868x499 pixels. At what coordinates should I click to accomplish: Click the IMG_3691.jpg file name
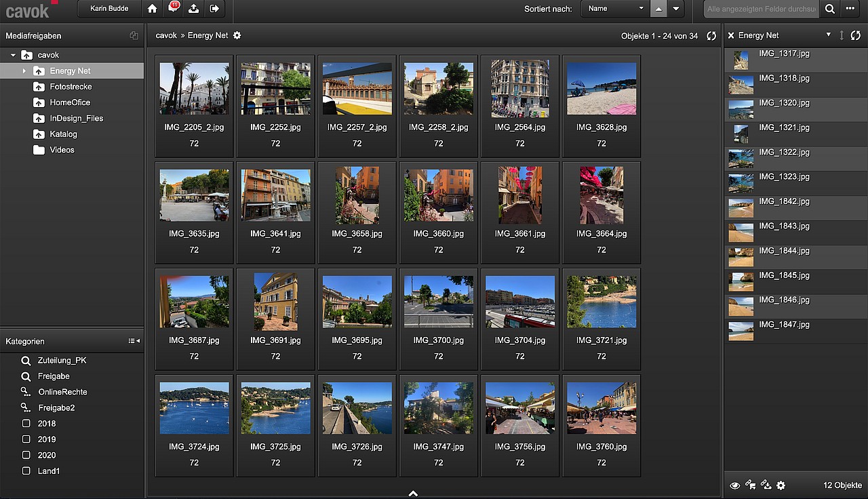point(275,340)
